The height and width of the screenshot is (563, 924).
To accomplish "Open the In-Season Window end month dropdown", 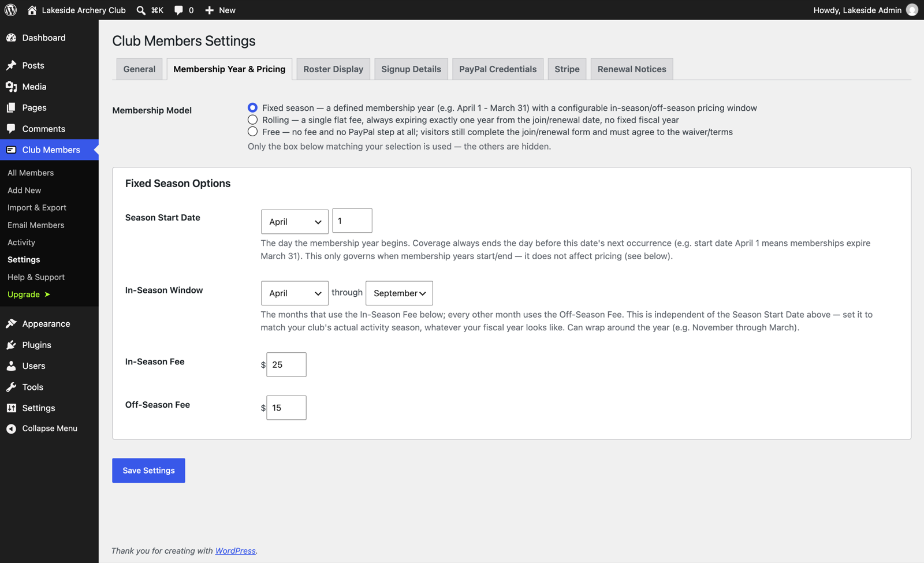I will (399, 293).
